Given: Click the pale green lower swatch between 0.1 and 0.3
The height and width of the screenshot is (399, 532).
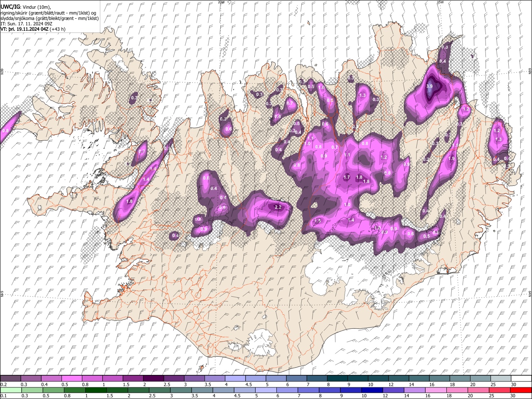Looking at the screenshot, I should pyautogui.click(x=10, y=390).
